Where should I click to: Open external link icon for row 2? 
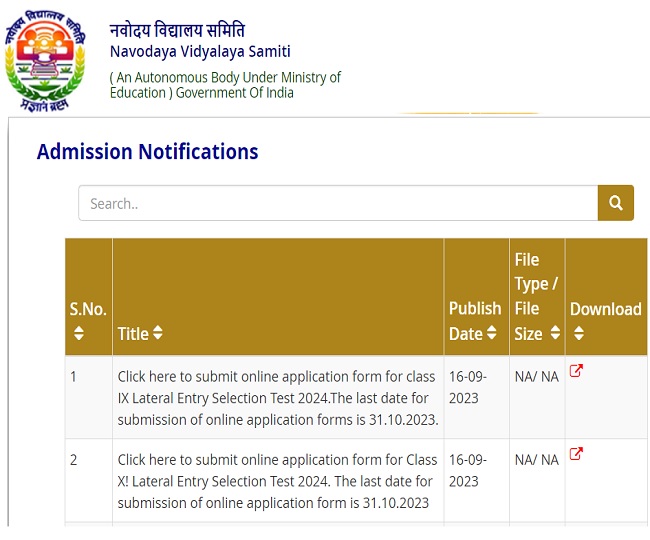[x=576, y=454]
